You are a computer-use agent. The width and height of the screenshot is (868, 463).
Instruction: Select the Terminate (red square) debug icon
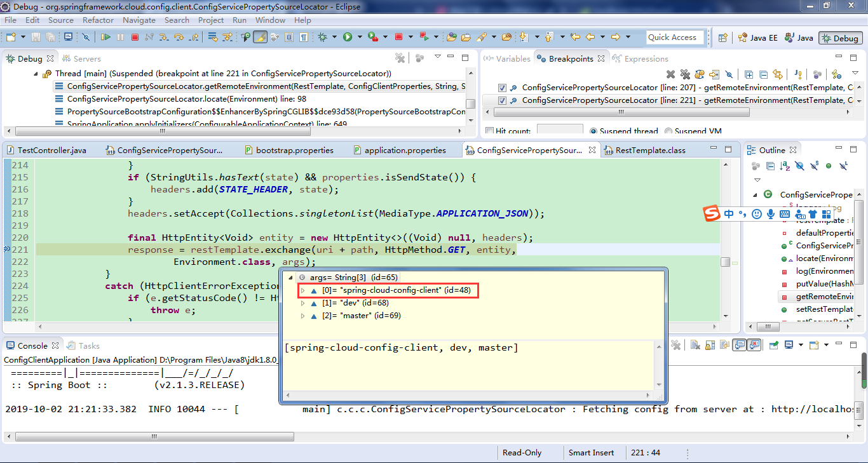(135, 37)
